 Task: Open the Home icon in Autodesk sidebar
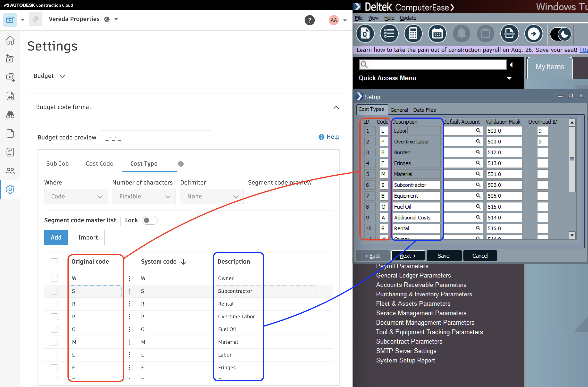tap(10, 40)
